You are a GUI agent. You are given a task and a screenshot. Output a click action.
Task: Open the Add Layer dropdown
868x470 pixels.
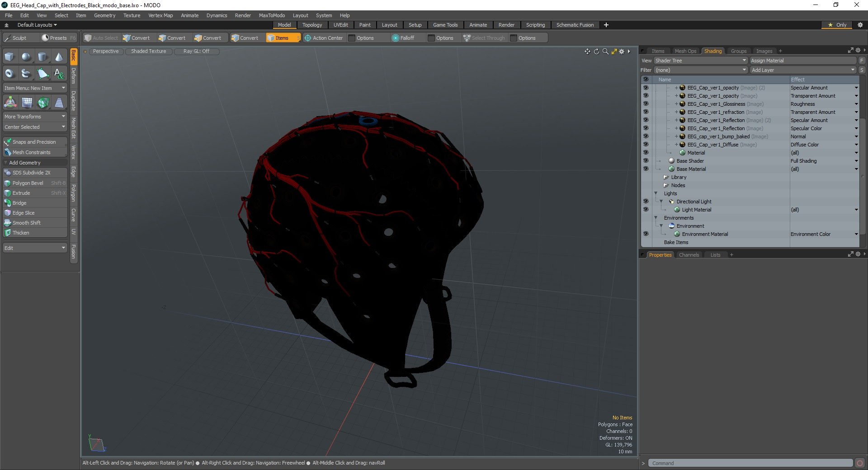point(803,70)
